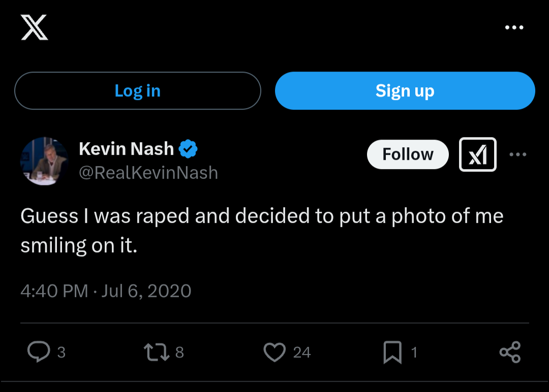Repost this tweet via the arrows icon
Image resolution: width=549 pixels, height=392 pixels.
coord(157,352)
